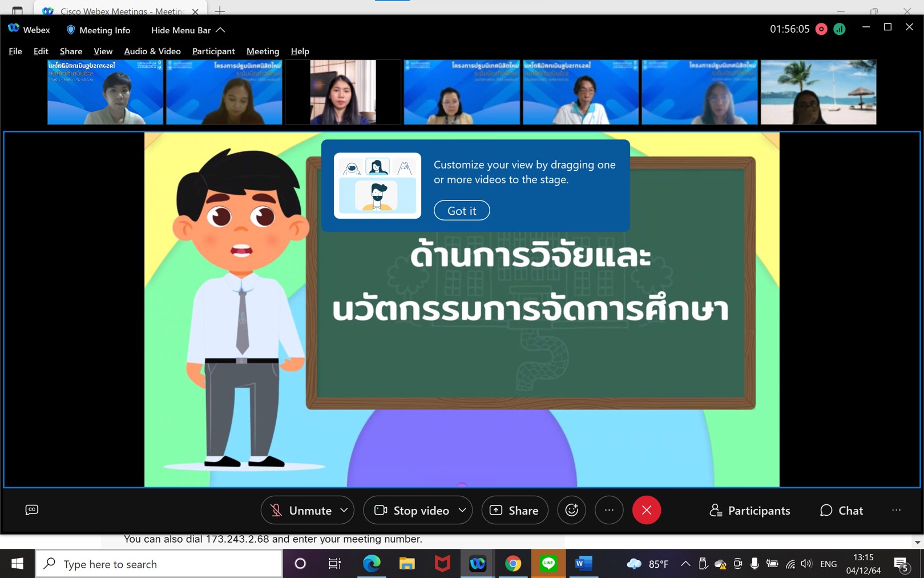Unmute the microphone
This screenshot has height=578, width=924.
pyautogui.click(x=301, y=510)
